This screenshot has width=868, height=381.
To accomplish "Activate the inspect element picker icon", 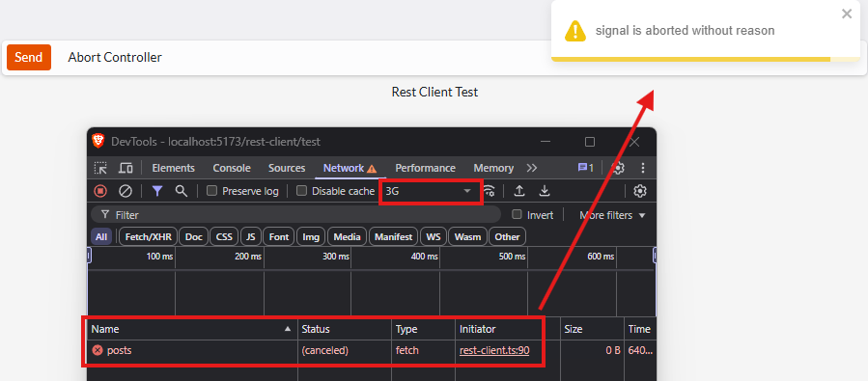I will [x=100, y=168].
